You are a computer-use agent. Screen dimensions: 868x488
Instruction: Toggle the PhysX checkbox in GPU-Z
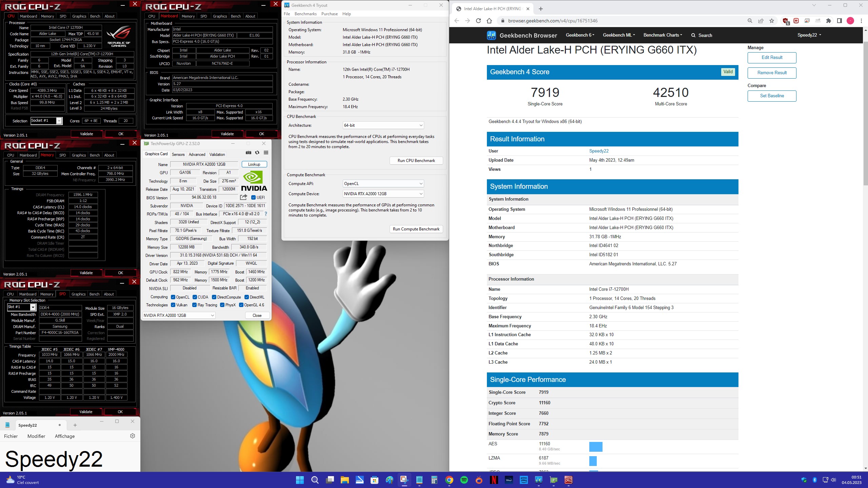click(222, 305)
